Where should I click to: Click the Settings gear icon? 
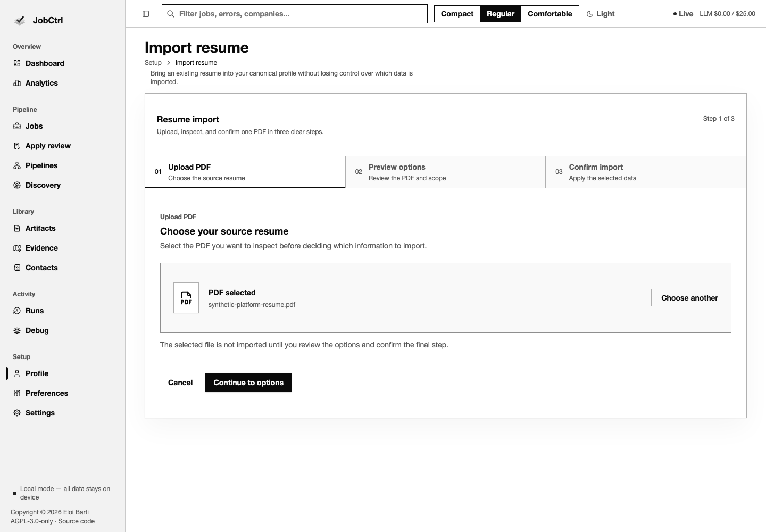coord(17,413)
